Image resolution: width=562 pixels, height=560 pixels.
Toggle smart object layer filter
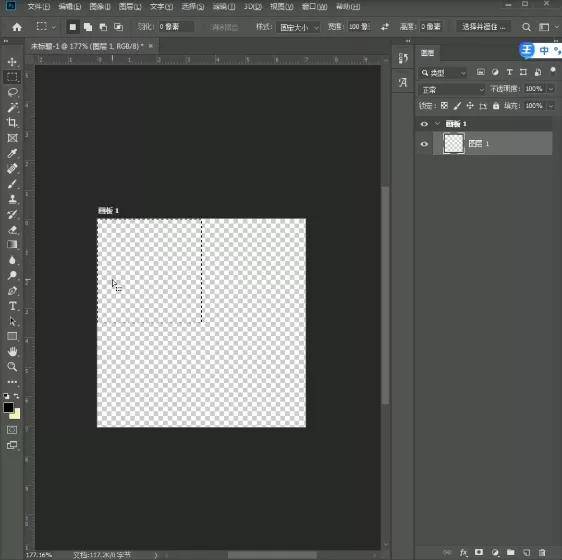(x=538, y=72)
